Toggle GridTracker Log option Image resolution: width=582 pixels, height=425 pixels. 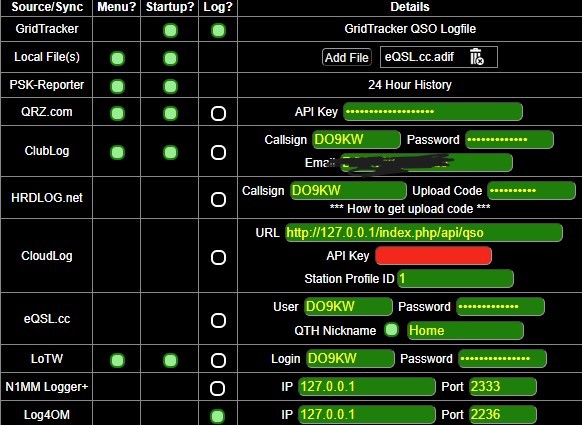(218, 30)
